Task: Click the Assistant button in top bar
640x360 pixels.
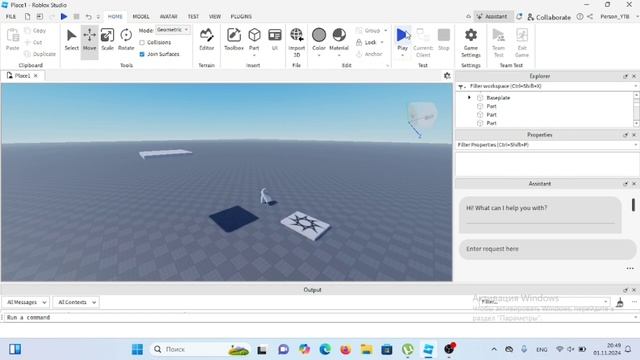Action: coord(492,16)
